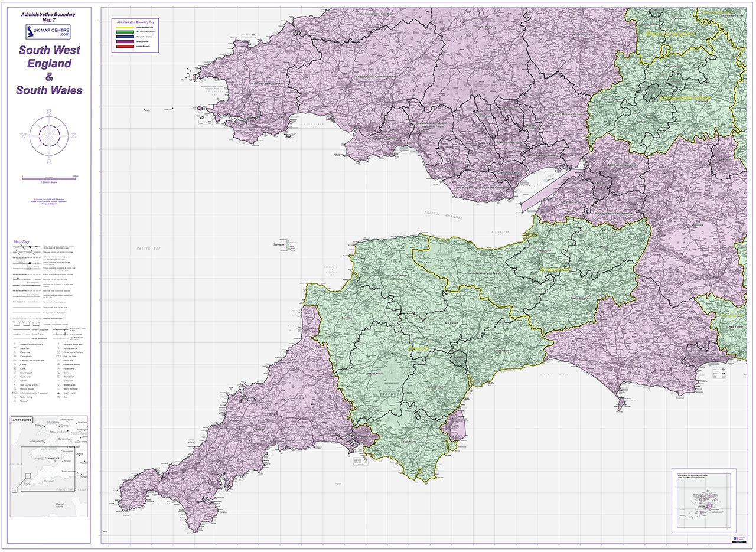
Task: Click the N letter on the compass
Action: tap(49, 111)
